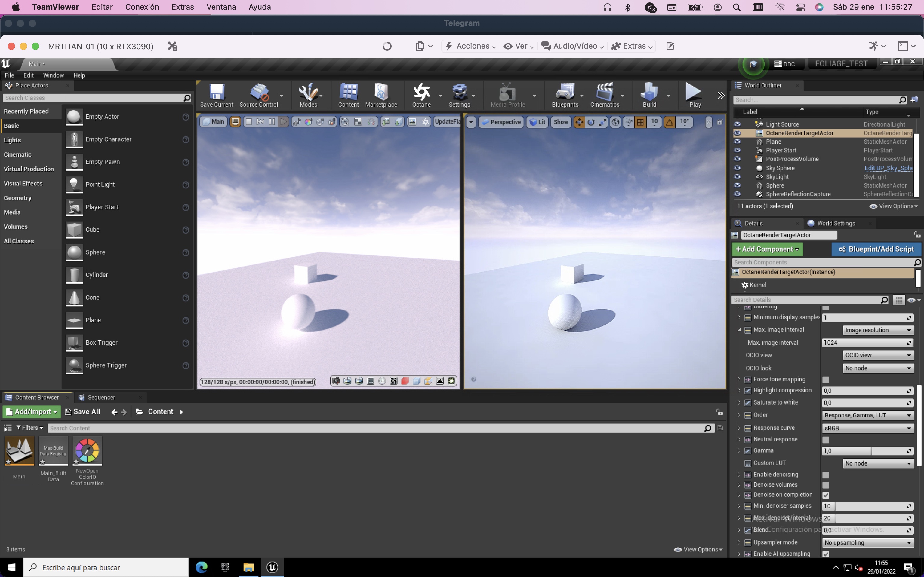Toggle visibility of Sky Sphere actor

point(737,168)
